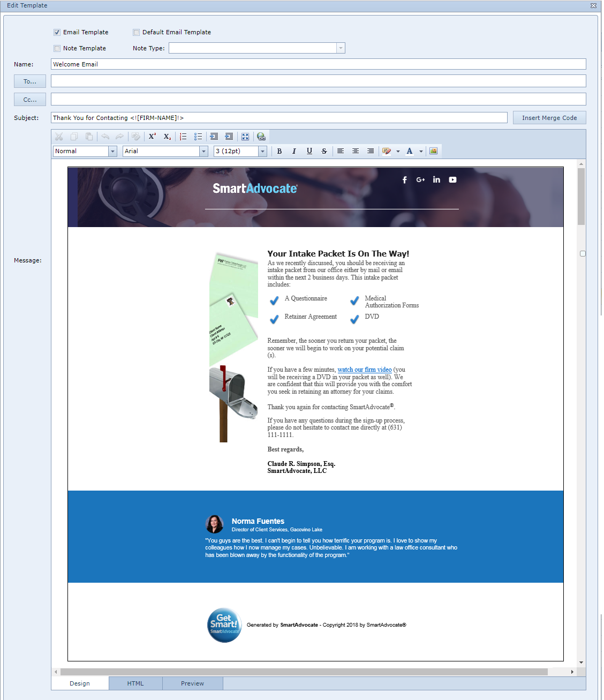604x700 pixels.
Task: Insert a numbered list
Action: [183, 137]
